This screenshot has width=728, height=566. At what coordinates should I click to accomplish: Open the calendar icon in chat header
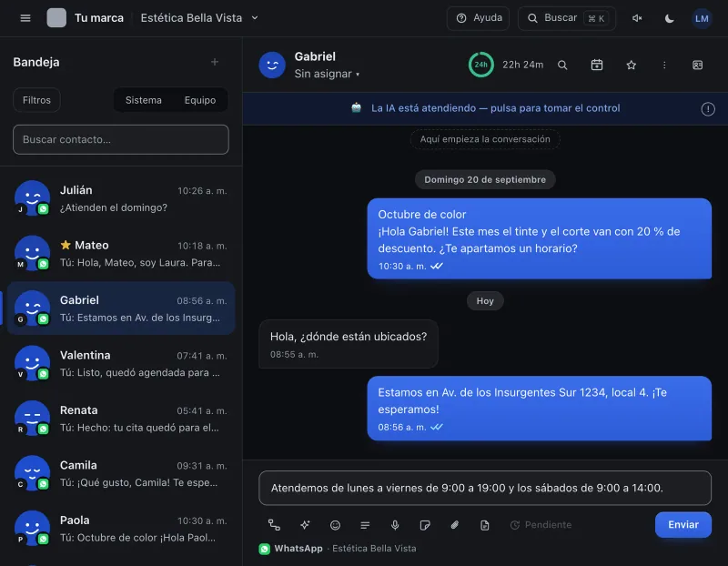click(597, 65)
